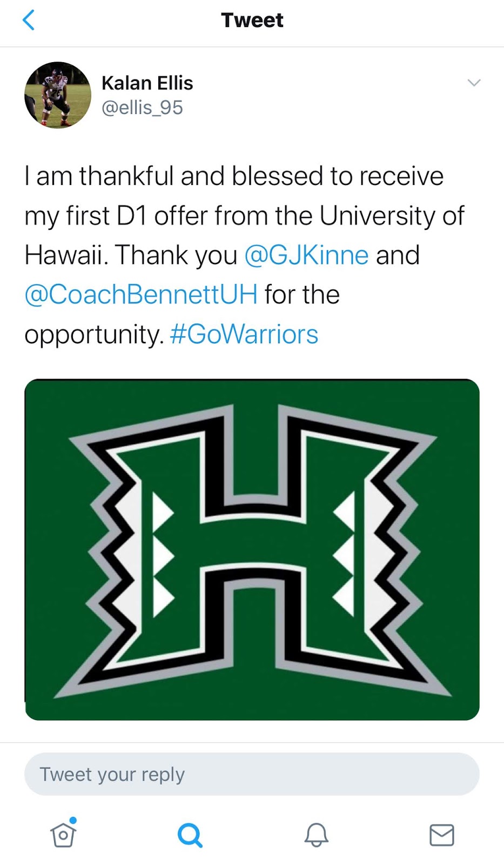Image resolution: width=504 pixels, height=865 pixels.
Task: Expand options via downward caret on tweet
Action: pyautogui.click(x=474, y=83)
